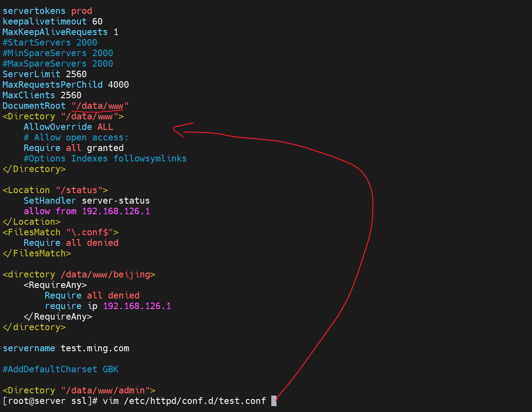Click the MaxRequestsPerChild value 4000

click(x=118, y=85)
